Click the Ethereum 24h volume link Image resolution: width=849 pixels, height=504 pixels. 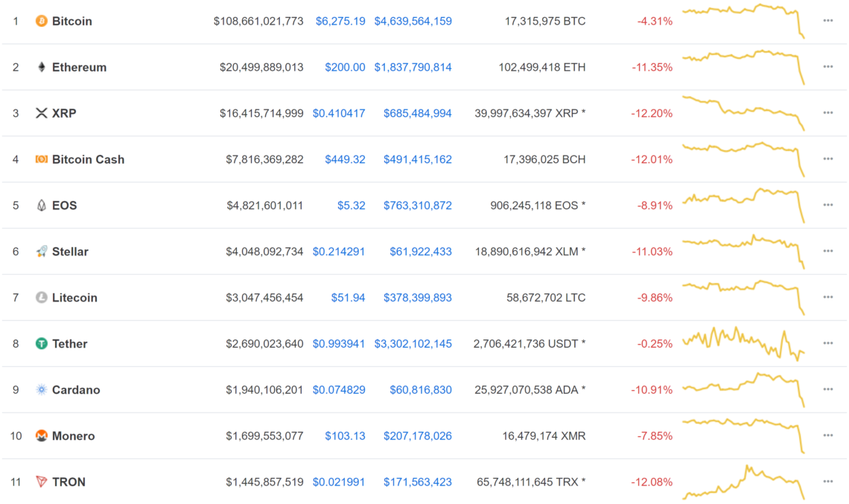(x=413, y=67)
